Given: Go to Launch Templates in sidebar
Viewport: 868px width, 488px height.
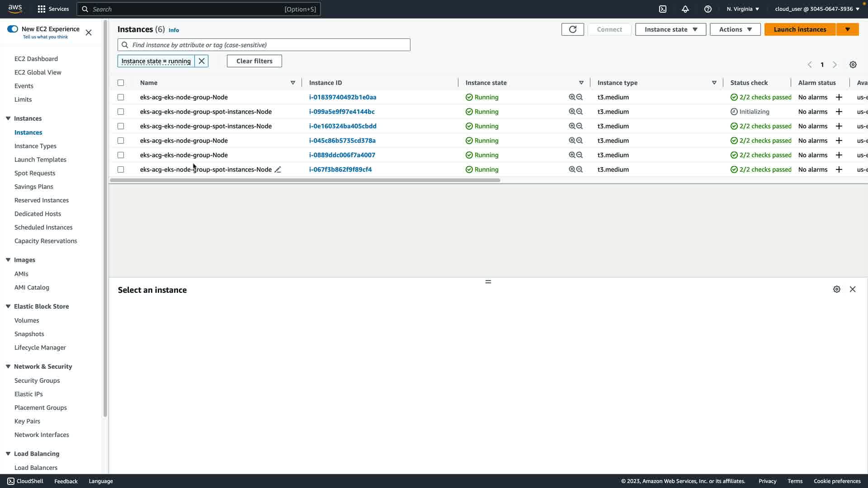Looking at the screenshot, I should click(40, 160).
